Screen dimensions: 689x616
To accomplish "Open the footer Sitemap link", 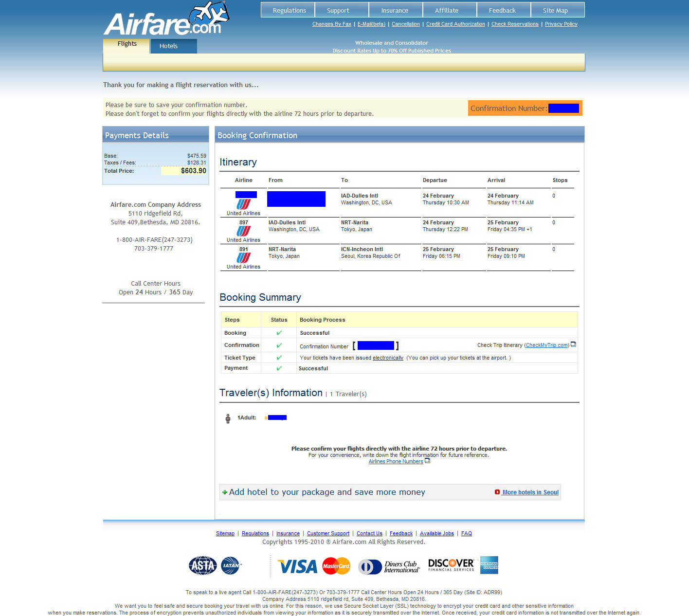I will 225,533.
